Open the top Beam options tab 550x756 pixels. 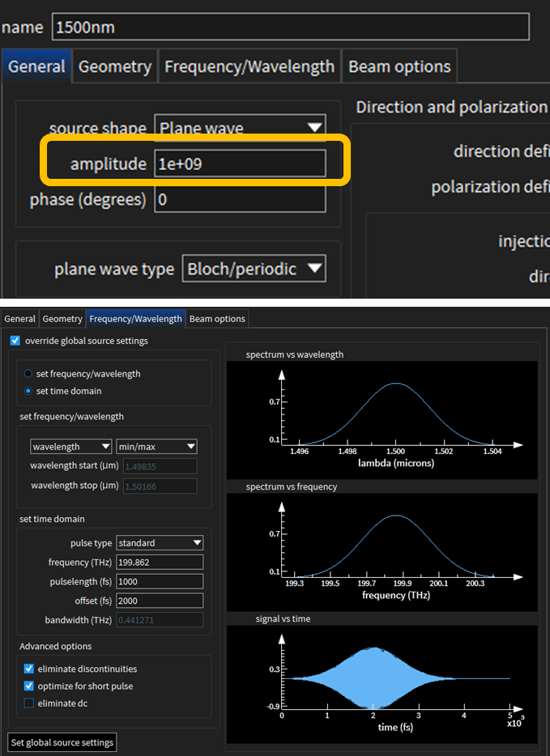(399, 66)
